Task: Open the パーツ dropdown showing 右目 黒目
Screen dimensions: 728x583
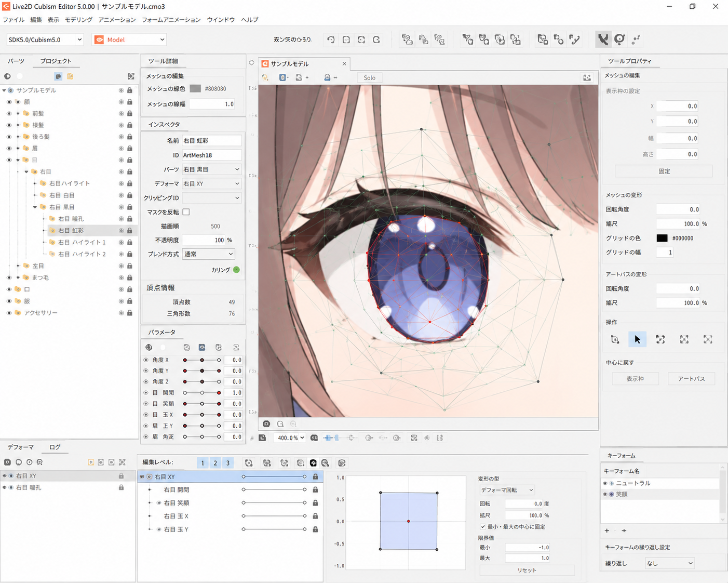Action: (211, 169)
